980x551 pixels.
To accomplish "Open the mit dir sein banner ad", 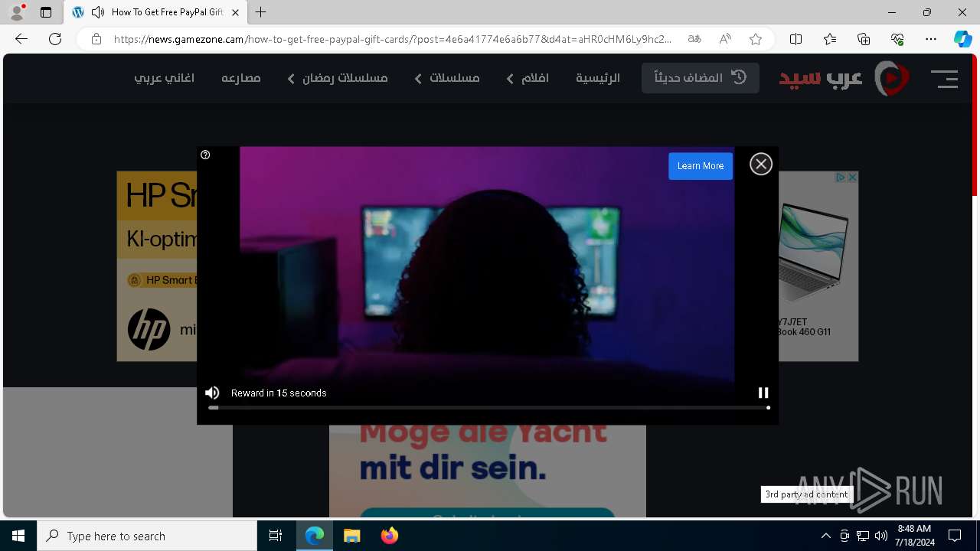I will click(488, 471).
